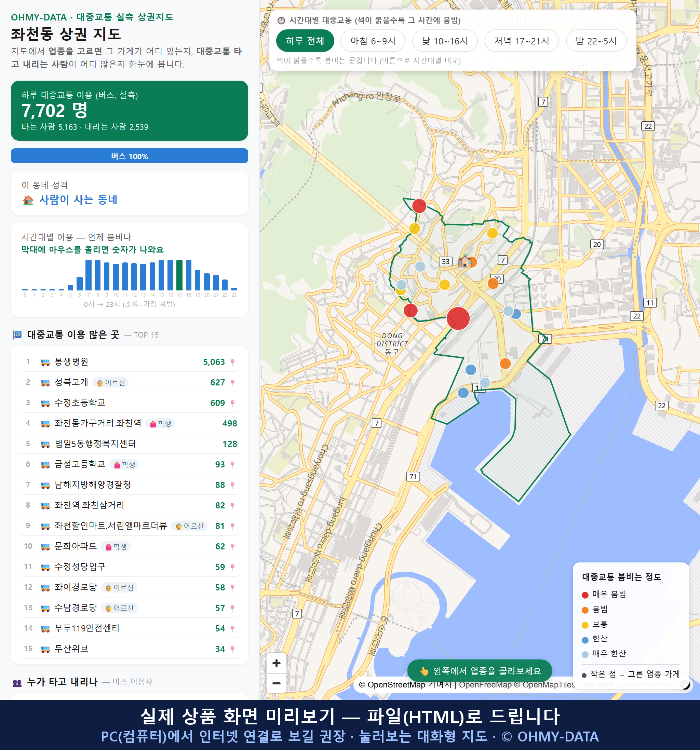Click the pin icon beside 문화아파트
This screenshot has height=750, width=700.
(232, 546)
